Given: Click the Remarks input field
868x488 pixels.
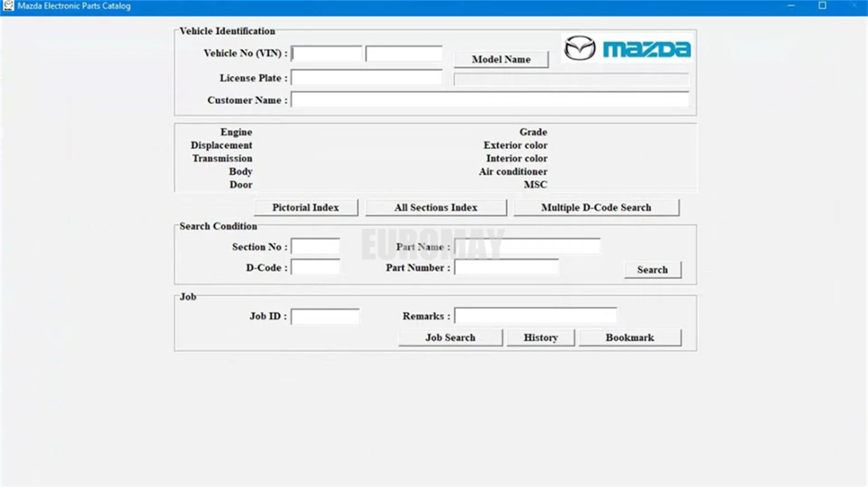Looking at the screenshot, I should tap(536, 315).
